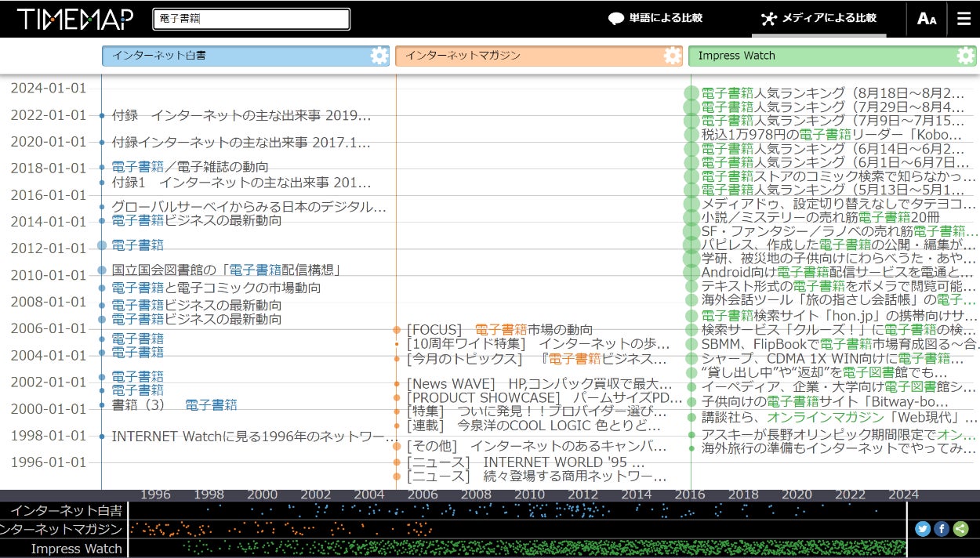
Task: Open [News WAVE] HP,コンパック買収 article
Action: coord(539,384)
